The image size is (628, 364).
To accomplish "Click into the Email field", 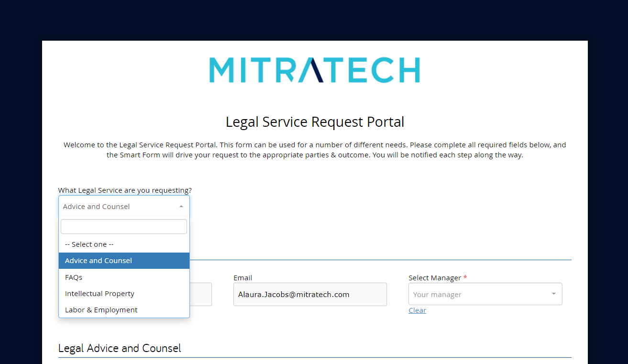I will pos(310,294).
